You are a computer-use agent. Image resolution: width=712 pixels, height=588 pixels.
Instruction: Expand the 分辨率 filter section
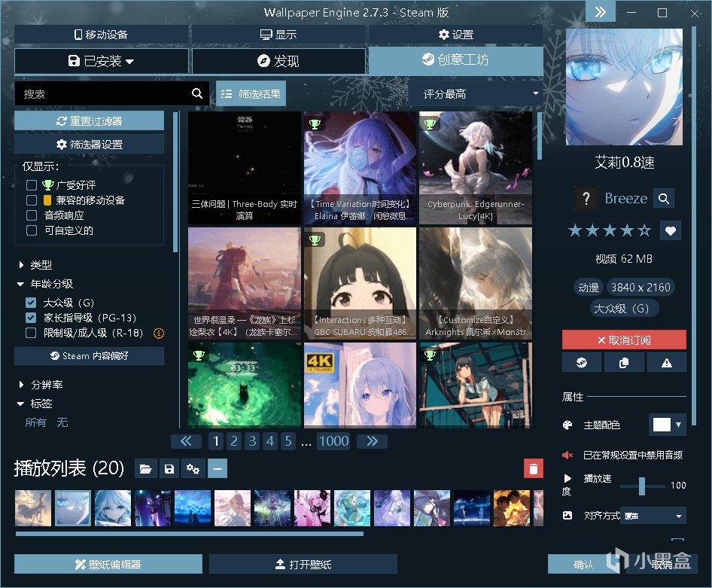pos(41,385)
